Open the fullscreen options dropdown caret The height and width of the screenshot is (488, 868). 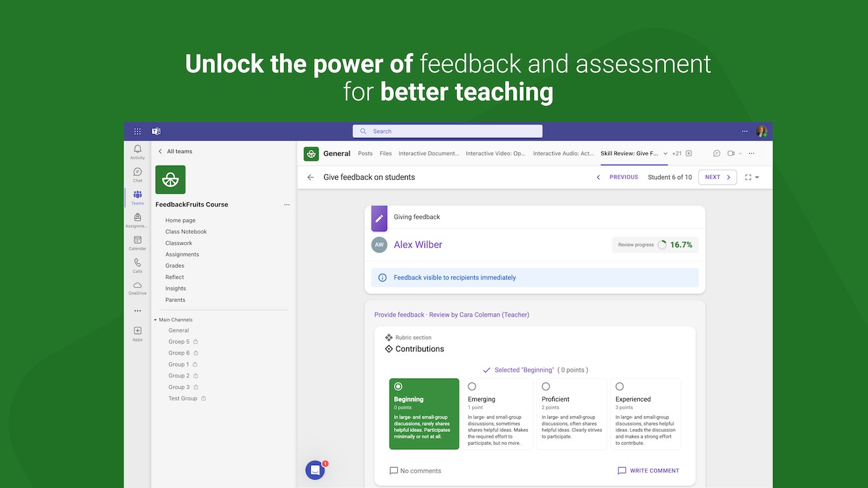pos(757,177)
